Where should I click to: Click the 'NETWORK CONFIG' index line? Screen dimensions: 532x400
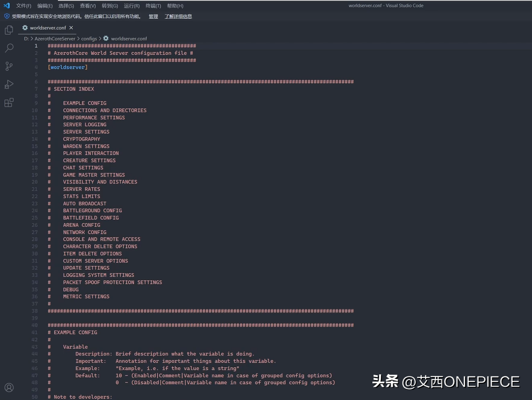[x=85, y=232]
